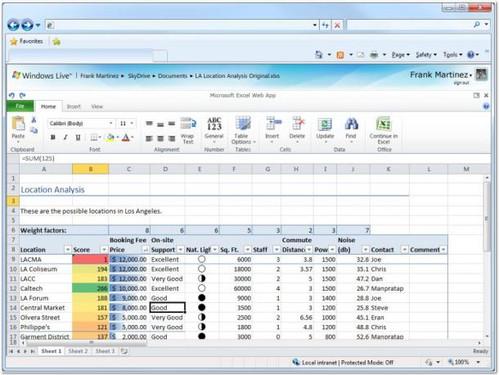Open the Contact column filter dropdown
The width and height of the screenshot is (499, 375).
pyautogui.click(x=404, y=250)
